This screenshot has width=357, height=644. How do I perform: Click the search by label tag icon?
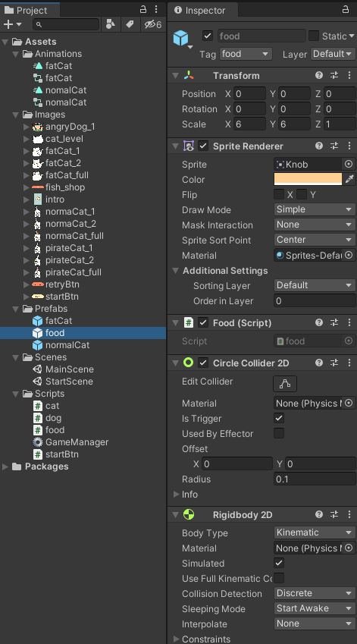tap(130, 24)
